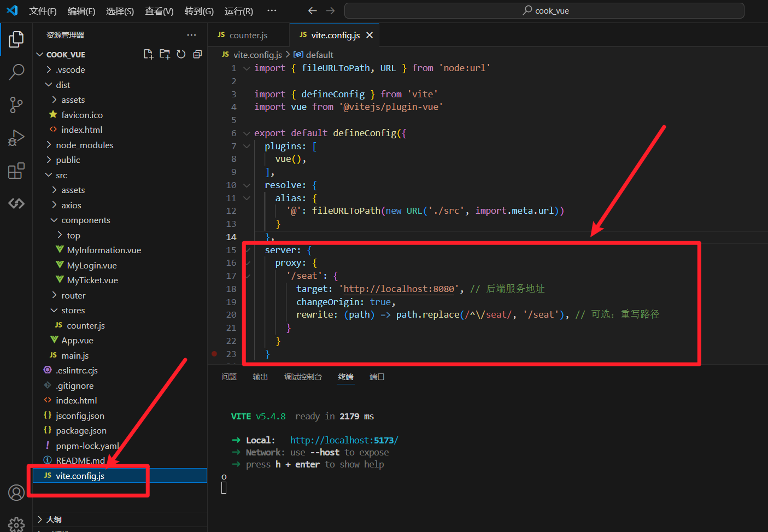Go back using the left arrow

(312, 10)
